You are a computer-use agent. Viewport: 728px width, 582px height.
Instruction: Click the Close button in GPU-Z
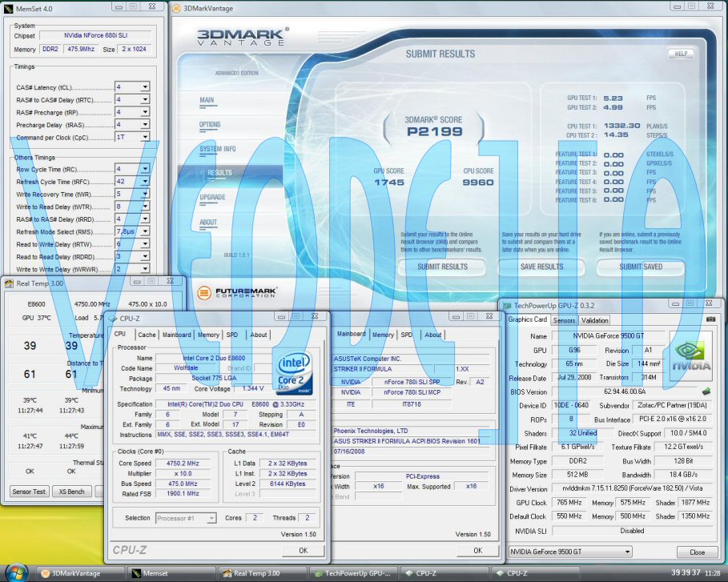click(x=697, y=552)
